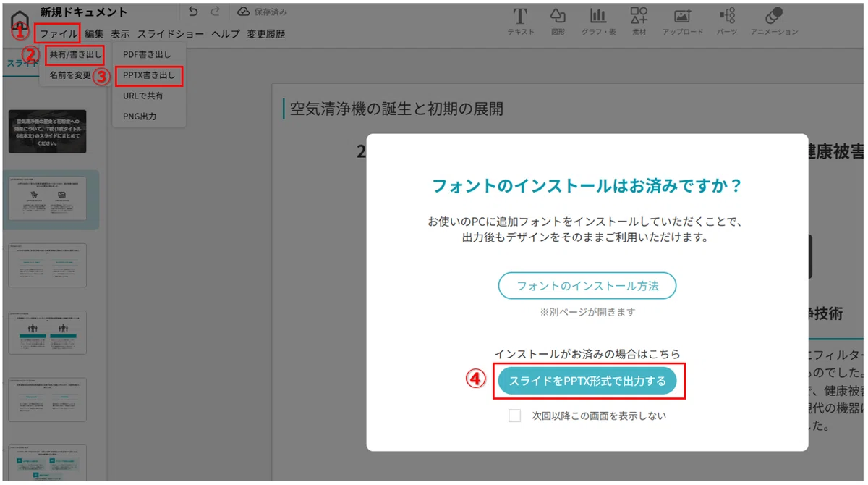The width and height of the screenshot is (868, 485).
Task: Open the ヘルプ menu
Action: [x=226, y=33]
